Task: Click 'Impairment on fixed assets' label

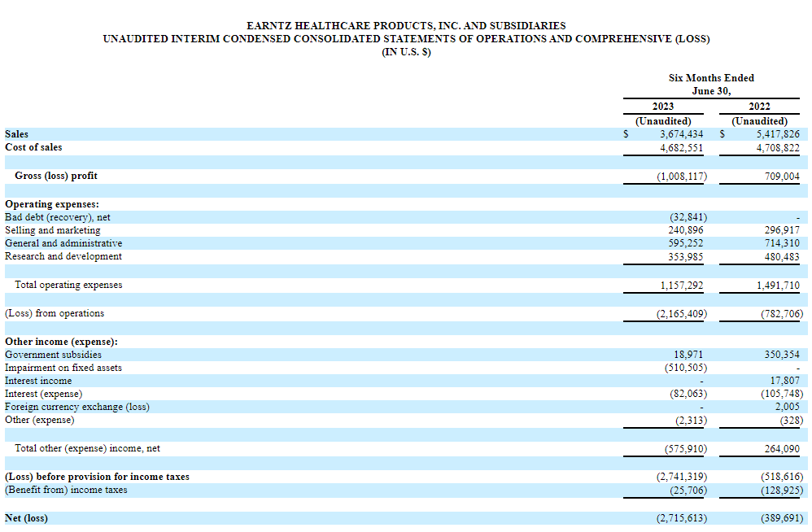Action: [63, 368]
